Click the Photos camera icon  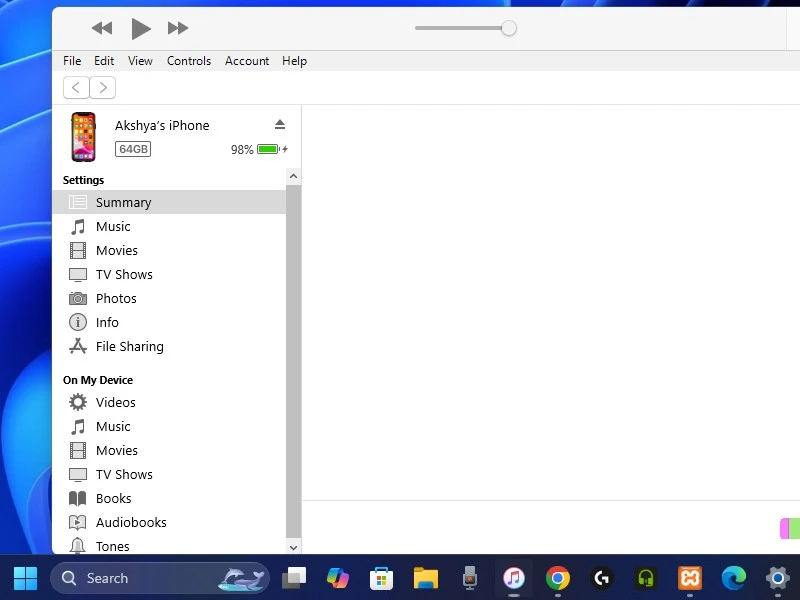[x=78, y=298]
